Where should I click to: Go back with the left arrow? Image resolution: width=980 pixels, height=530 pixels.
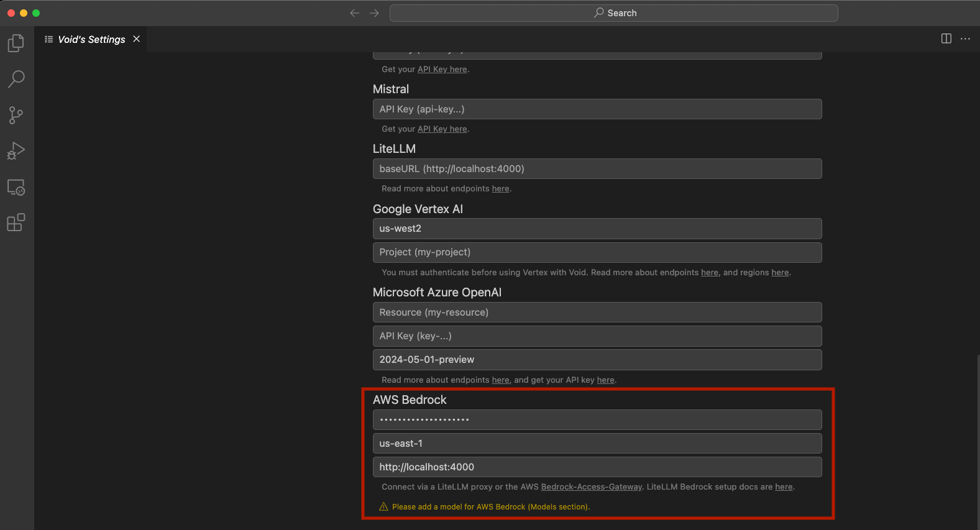(x=355, y=13)
